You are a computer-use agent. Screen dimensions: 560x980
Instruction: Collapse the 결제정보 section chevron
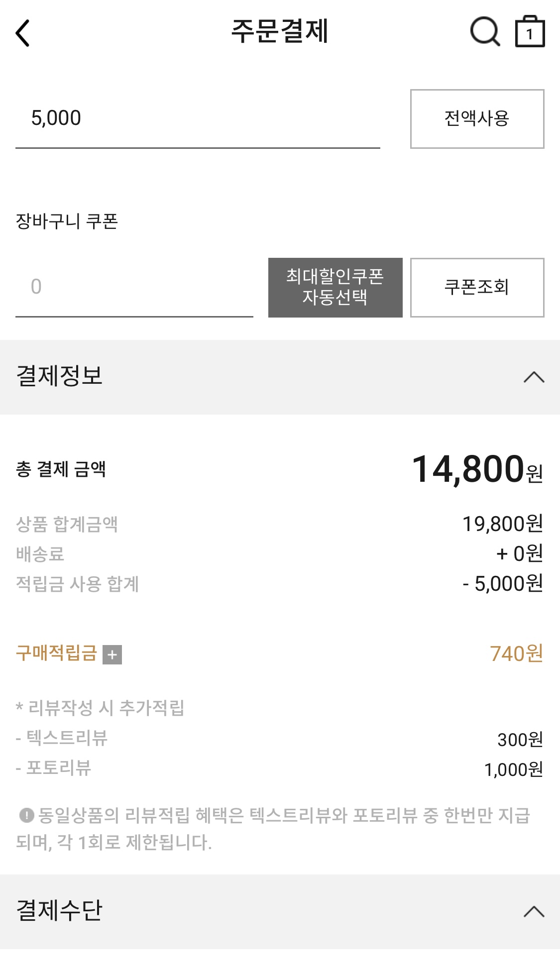pos(534,377)
